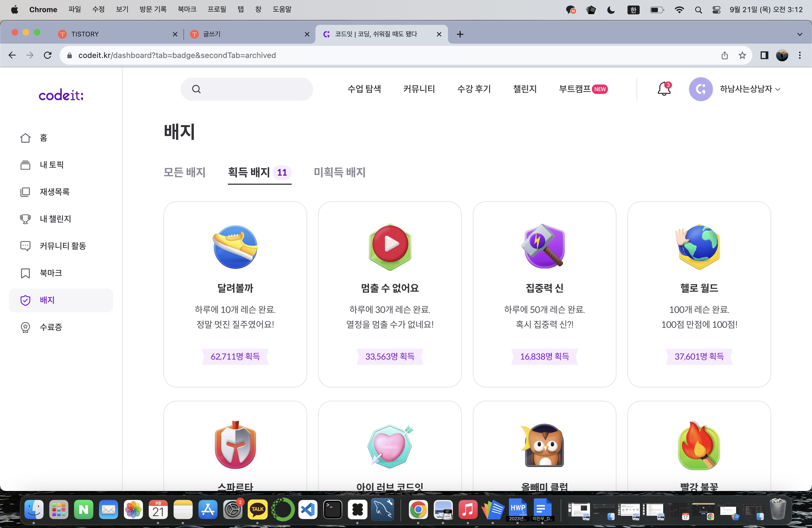The height and width of the screenshot is (528, 812).
Task: Focus the codeit search input field
Action: pos(247,89)
